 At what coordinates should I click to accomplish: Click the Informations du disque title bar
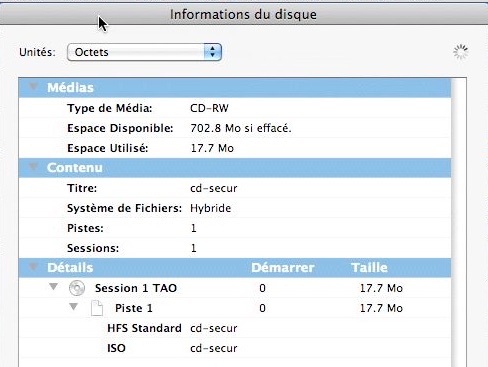tap(244, 14)
